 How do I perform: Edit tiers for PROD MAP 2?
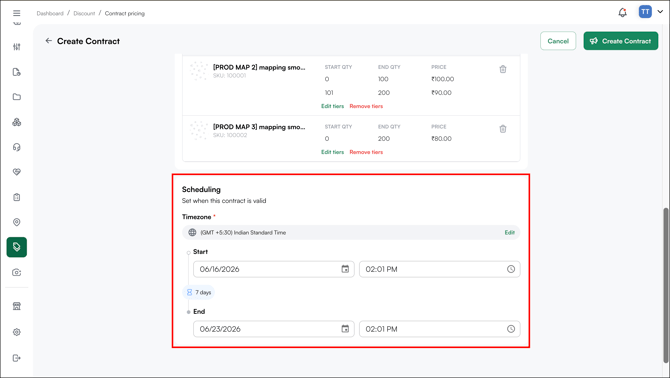pyautogui.click(x=332, y=106)
